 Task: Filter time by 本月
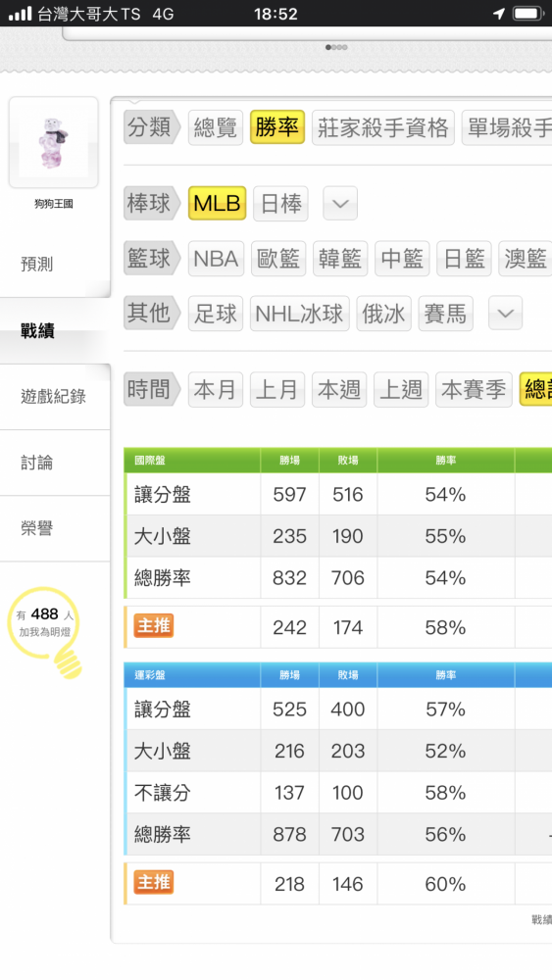coord(215,389)
